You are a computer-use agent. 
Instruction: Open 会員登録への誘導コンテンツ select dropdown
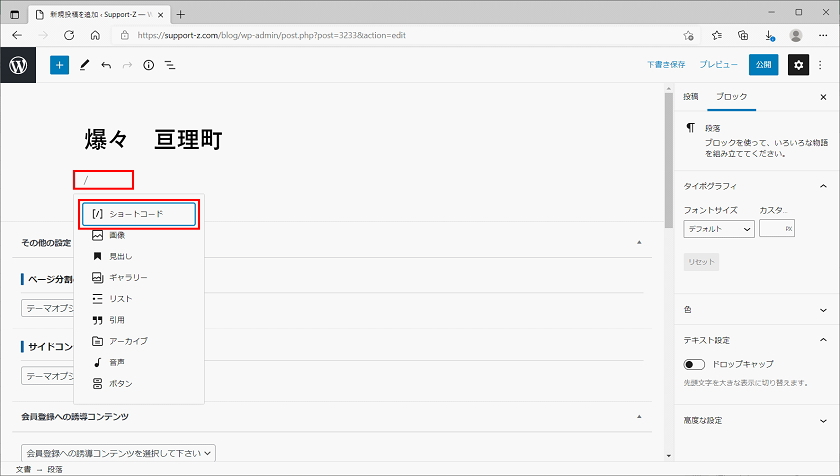[x=119, y=452]
